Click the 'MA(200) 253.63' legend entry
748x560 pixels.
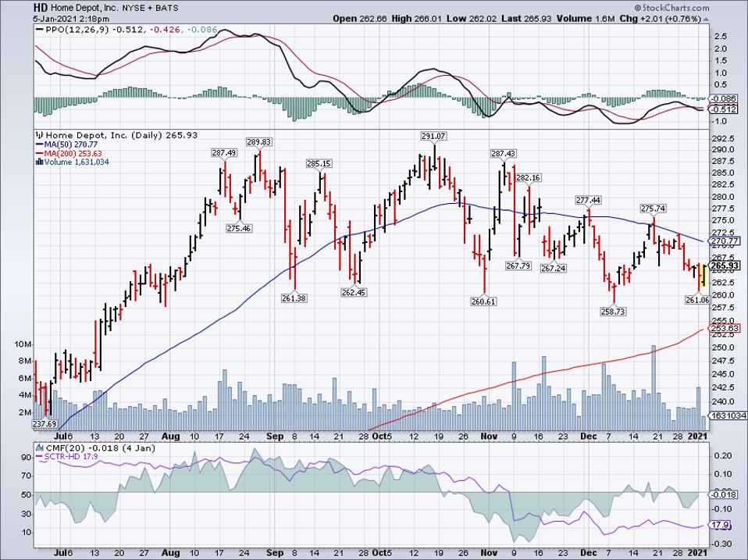(x=73, y=154)
